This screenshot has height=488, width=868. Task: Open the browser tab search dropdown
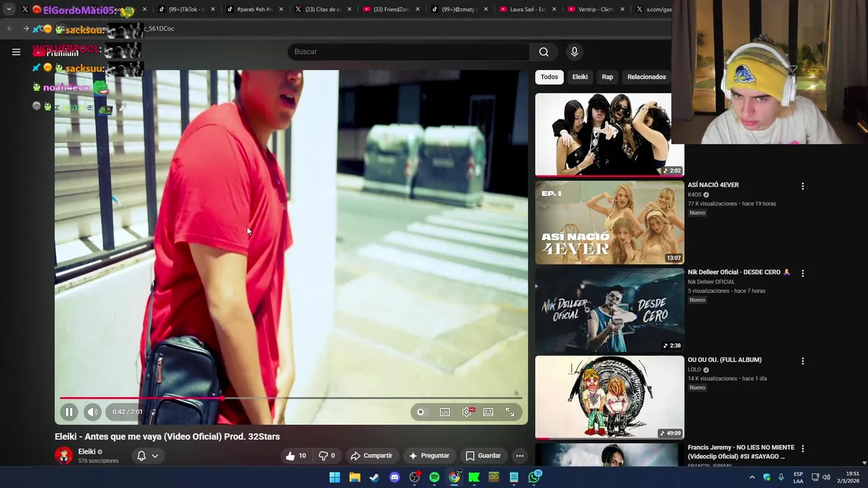point(9,9)
